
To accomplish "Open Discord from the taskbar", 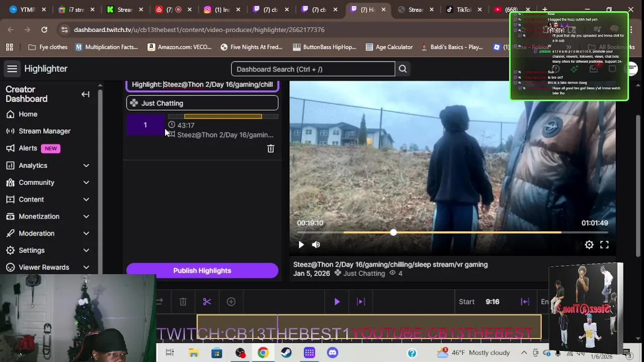I will [x=333, y=353].
